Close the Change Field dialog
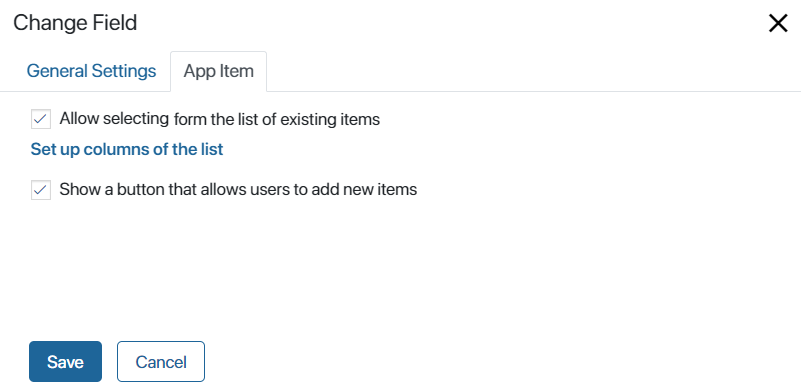Screen dimensions: 801x390 pos(778,24)
